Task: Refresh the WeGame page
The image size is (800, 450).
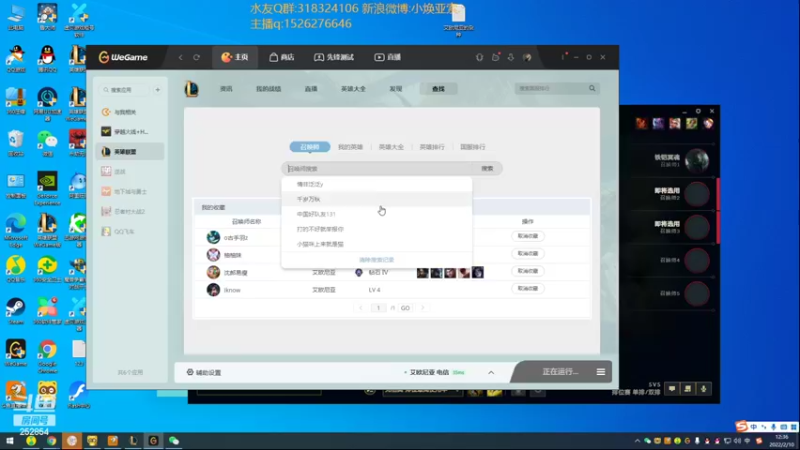Action: pyautogui.click(x=196, y=57)
